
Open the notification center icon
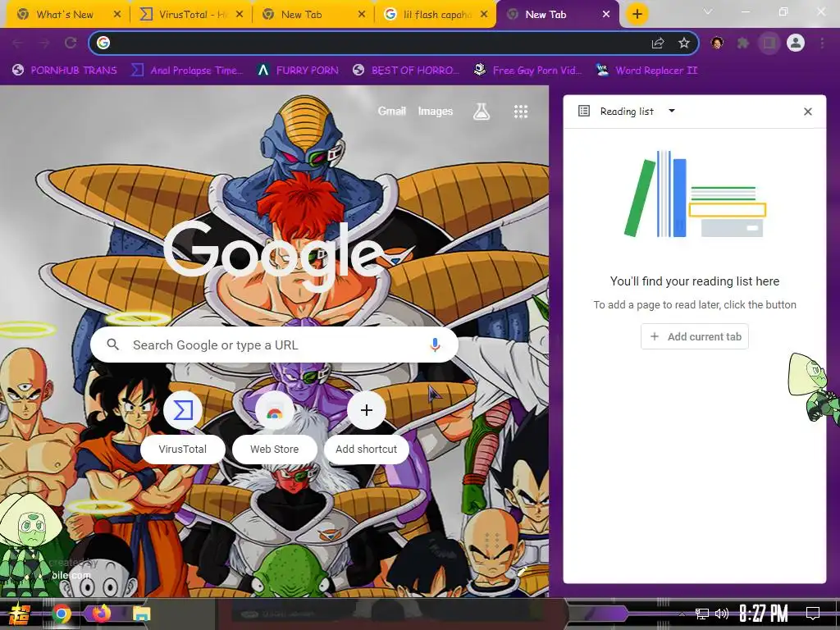[813, 614]
